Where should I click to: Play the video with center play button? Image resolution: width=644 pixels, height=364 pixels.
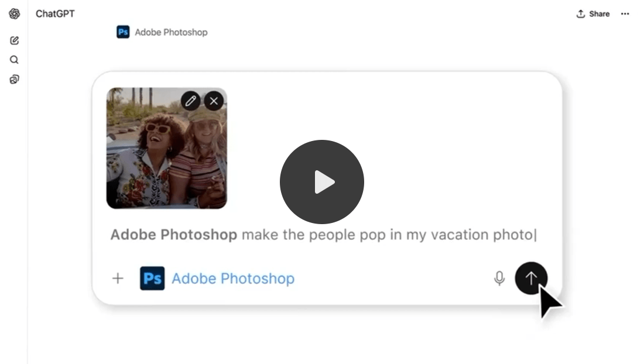click(322, 182)
